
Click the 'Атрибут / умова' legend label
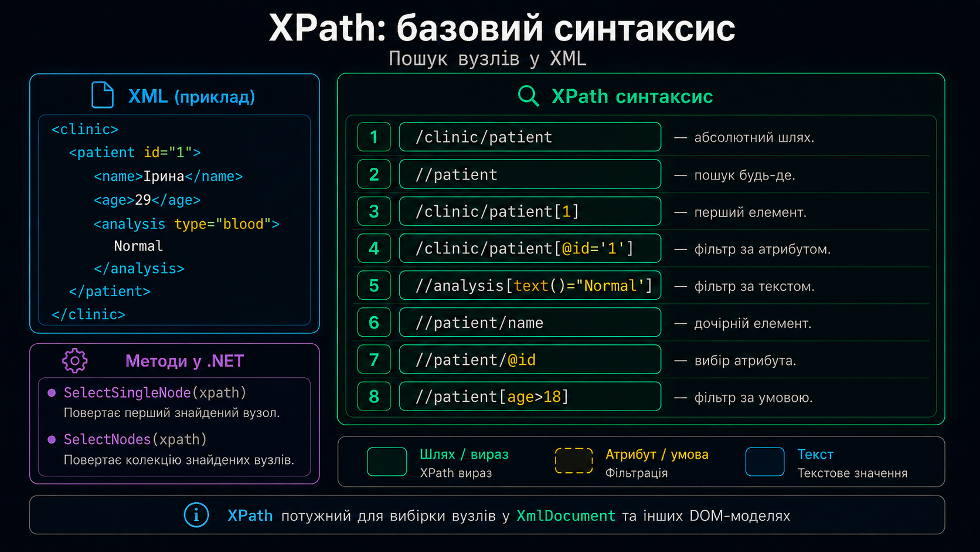coord(657,454)
